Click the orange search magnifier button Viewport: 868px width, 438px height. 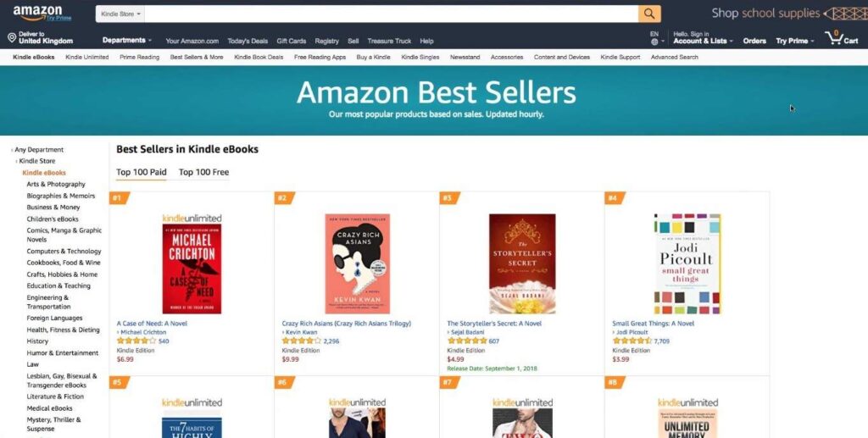click(649, 14)
